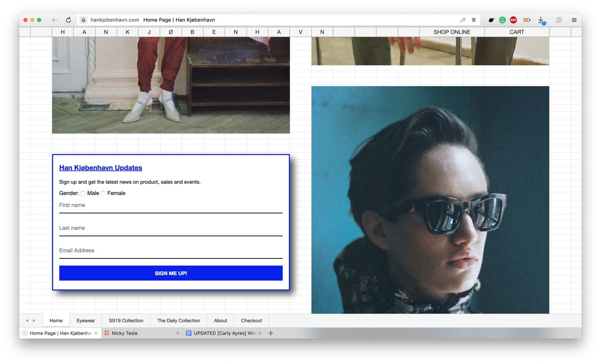Image resolution: width=601 pixels, height=364 pixels.
Task: Click the scroll sheets left arrow
Action: (x=27, y=321)
